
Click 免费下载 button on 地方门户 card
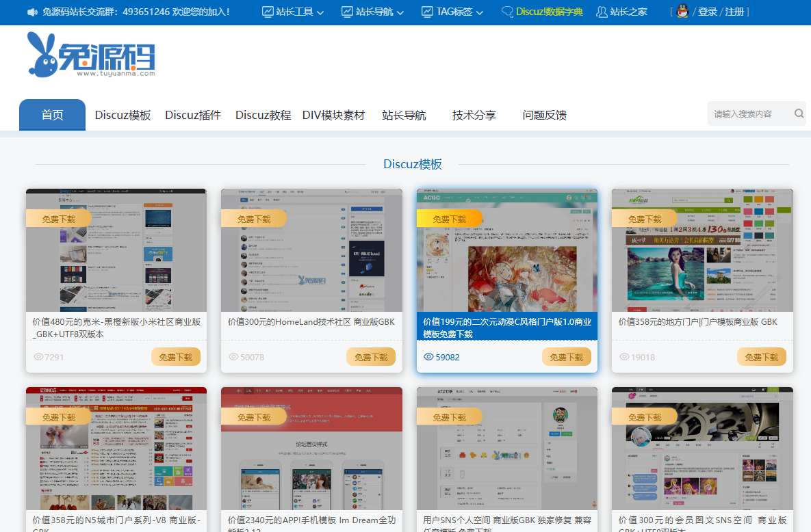761,357
